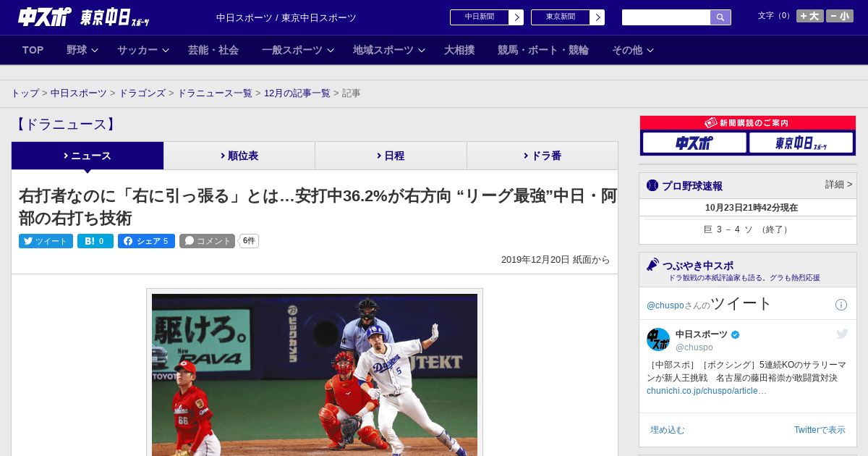
Task: Open the 芸能・社会 menu item
Action: 213,50
